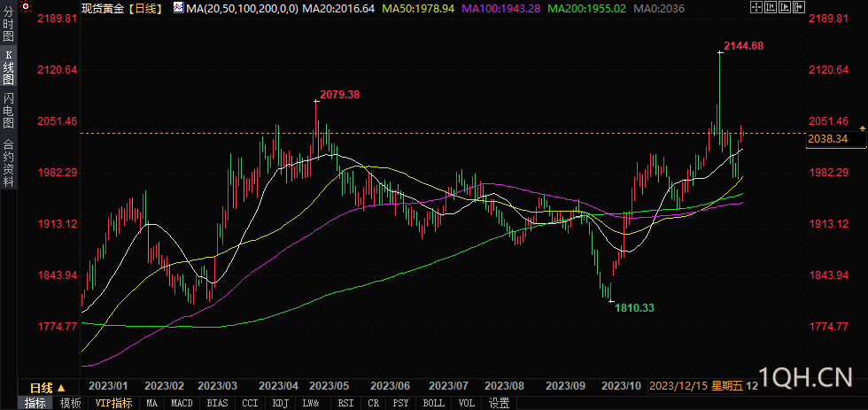
Task: Select the BIAS indicator
Action: coord(218,404)
